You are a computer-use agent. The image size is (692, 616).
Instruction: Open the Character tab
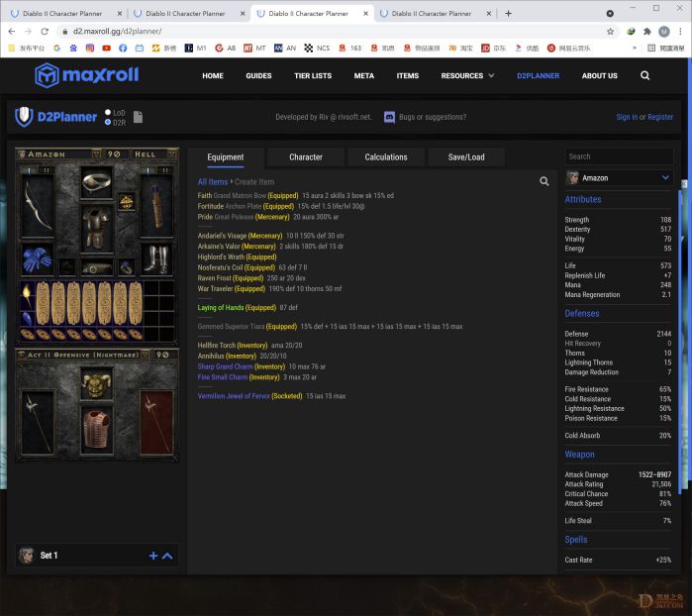click(306, 157)
